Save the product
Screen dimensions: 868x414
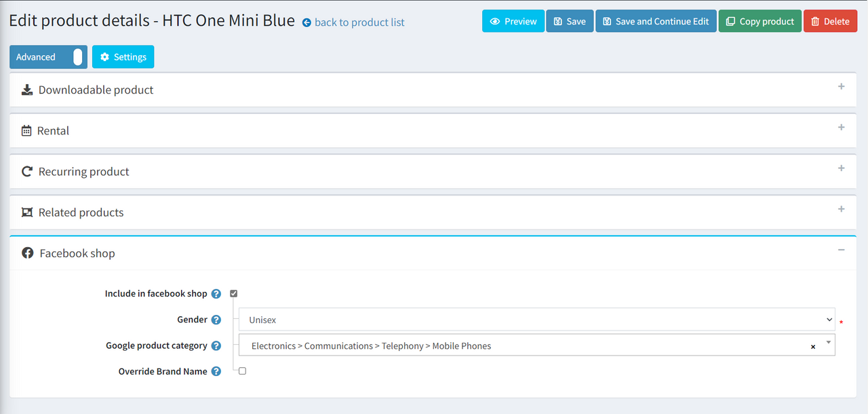click(570, 21)
